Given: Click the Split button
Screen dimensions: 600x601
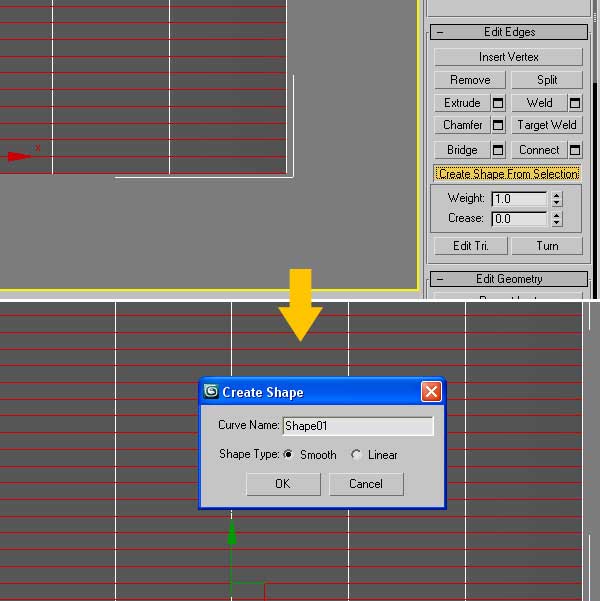Looking at the screenshot, I should [x=547, y=80].
